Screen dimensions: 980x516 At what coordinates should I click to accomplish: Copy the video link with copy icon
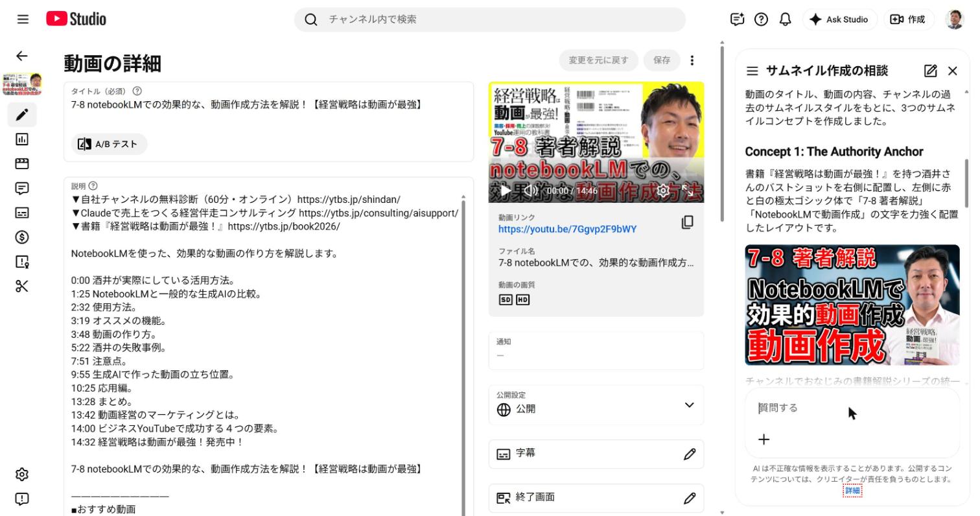click(x=688, y=222)
